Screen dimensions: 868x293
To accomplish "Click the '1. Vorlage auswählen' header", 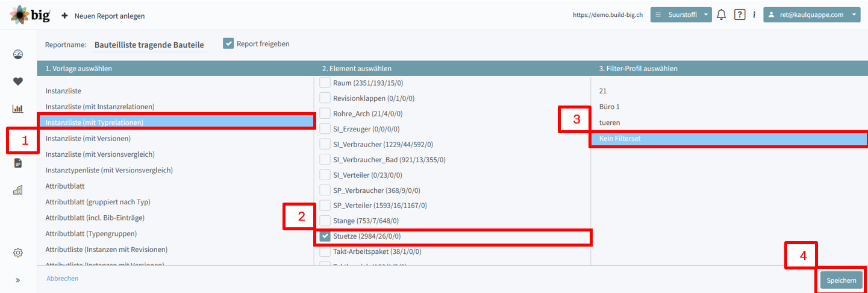I will 79,68.
